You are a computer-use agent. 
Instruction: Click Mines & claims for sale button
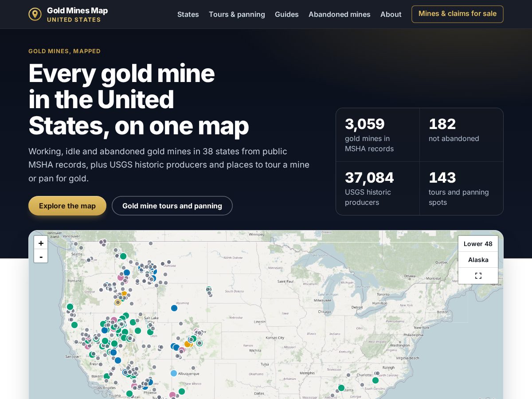coord(458,14)
